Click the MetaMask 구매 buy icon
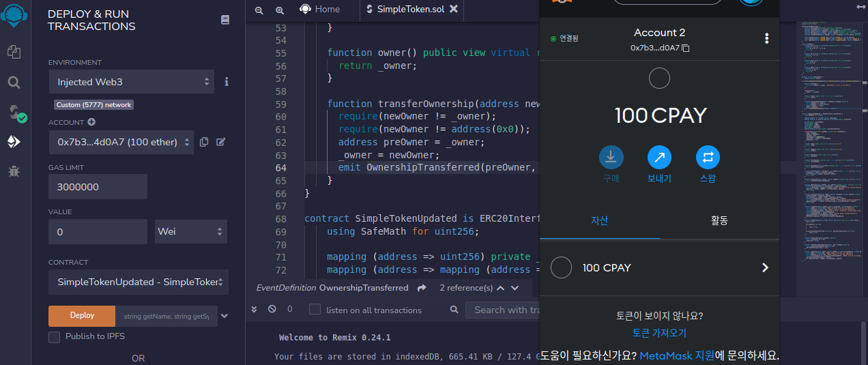Image resolution: width=868 pixels, height=365 pixels. coord(611,158)
